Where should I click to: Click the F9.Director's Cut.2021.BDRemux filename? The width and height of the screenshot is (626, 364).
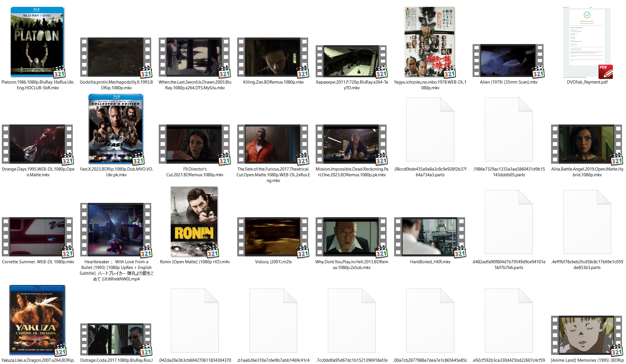click(x=195, y=172)
